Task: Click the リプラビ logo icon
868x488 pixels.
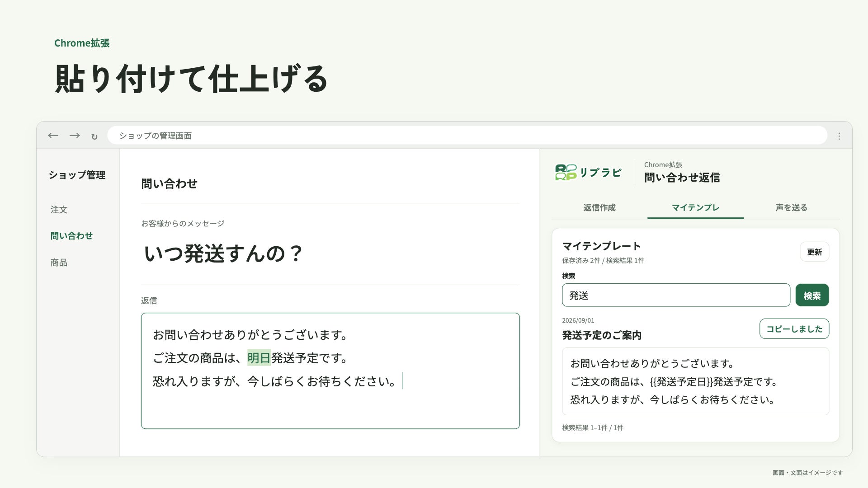Action: [x=566, y=172]
